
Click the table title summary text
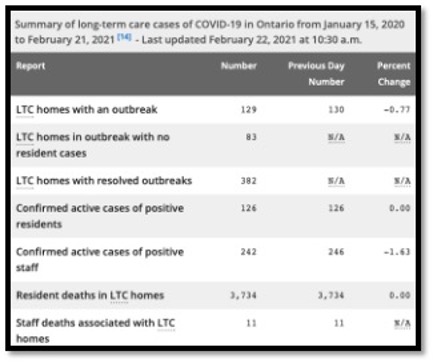[x=210, y=32]
